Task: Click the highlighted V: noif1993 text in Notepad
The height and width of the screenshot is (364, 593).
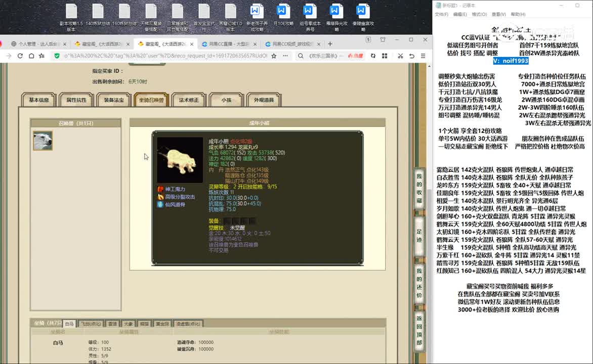Action: 511,61
